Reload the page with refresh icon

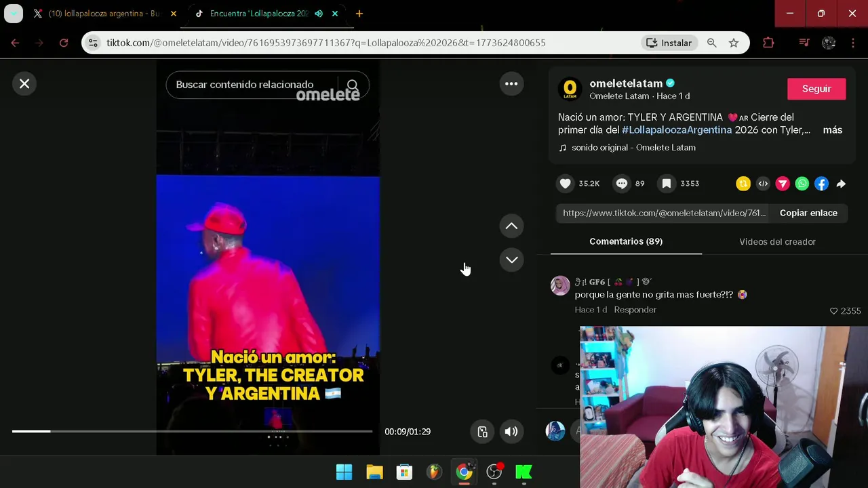tap(64, 43)
